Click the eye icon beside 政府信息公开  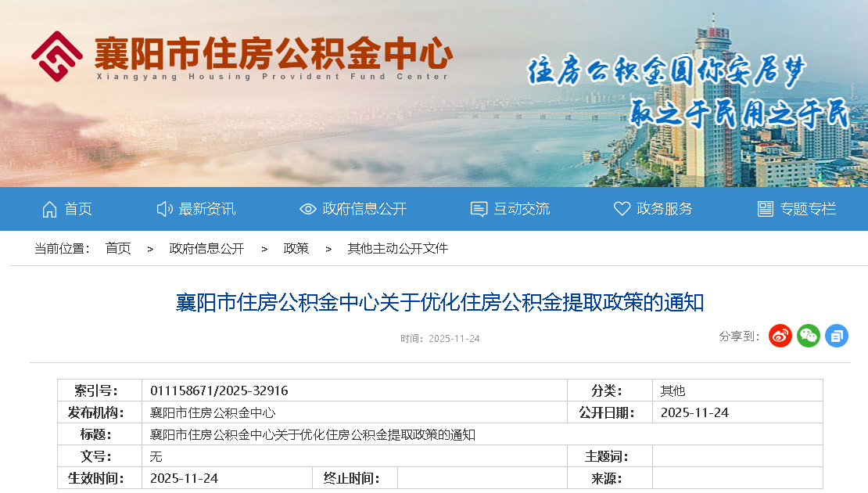coord(308,209)
